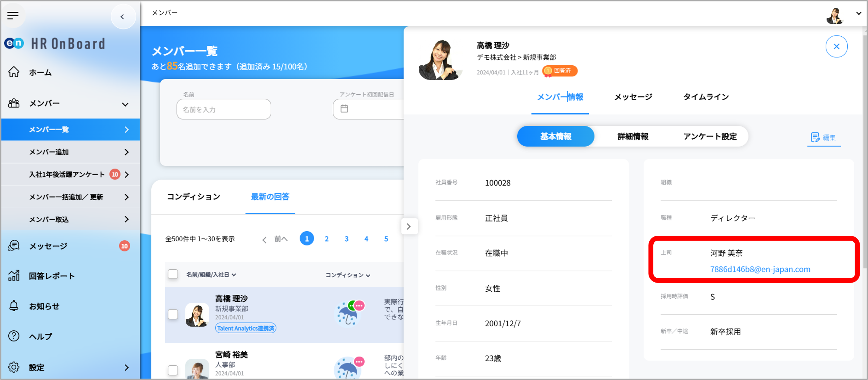This screenshot has width=868, height=380.
Task: Select the アンケート設定 segment
Action: click(710, 137)
